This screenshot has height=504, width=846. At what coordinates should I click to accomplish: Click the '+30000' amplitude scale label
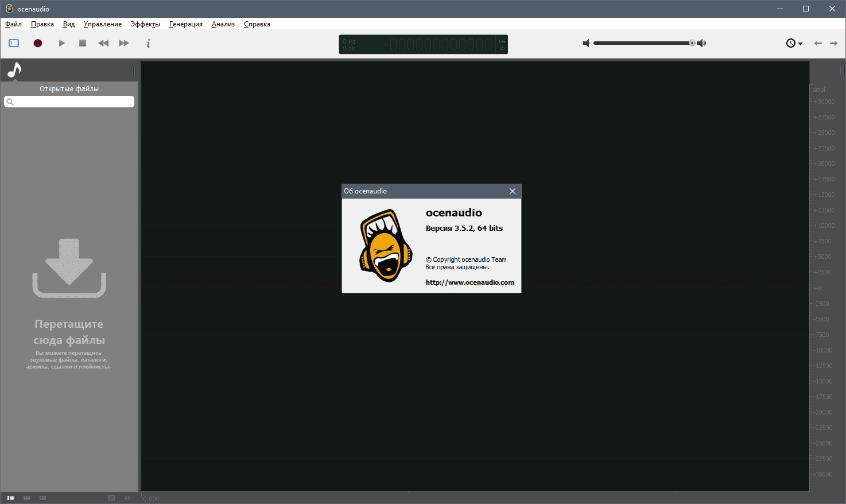tap(824, 102)
